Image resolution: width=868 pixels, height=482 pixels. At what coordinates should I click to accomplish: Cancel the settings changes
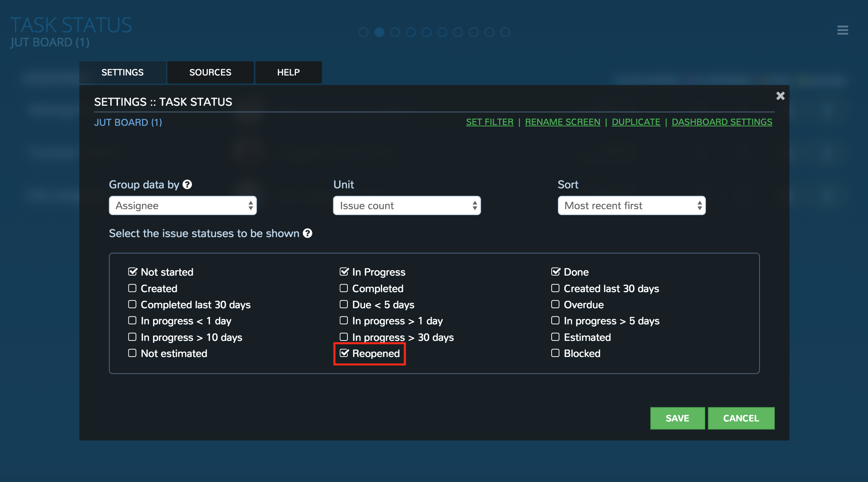point(741,418)
